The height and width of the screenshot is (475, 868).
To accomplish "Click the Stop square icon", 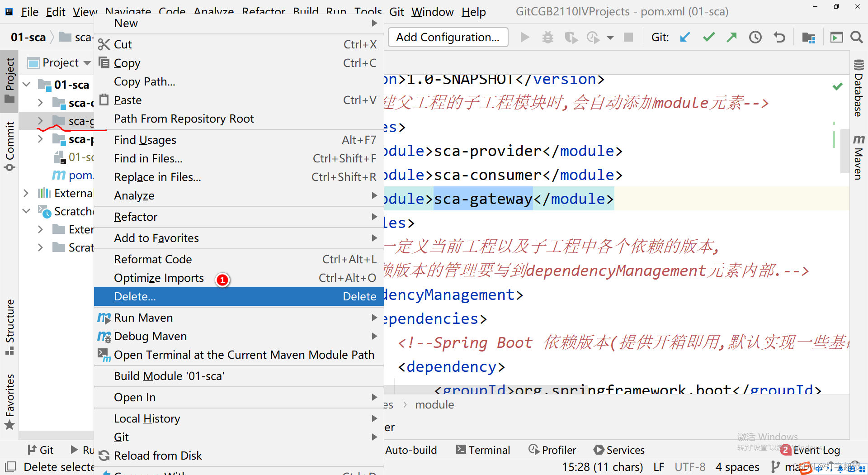I will (x=628, y=37).
